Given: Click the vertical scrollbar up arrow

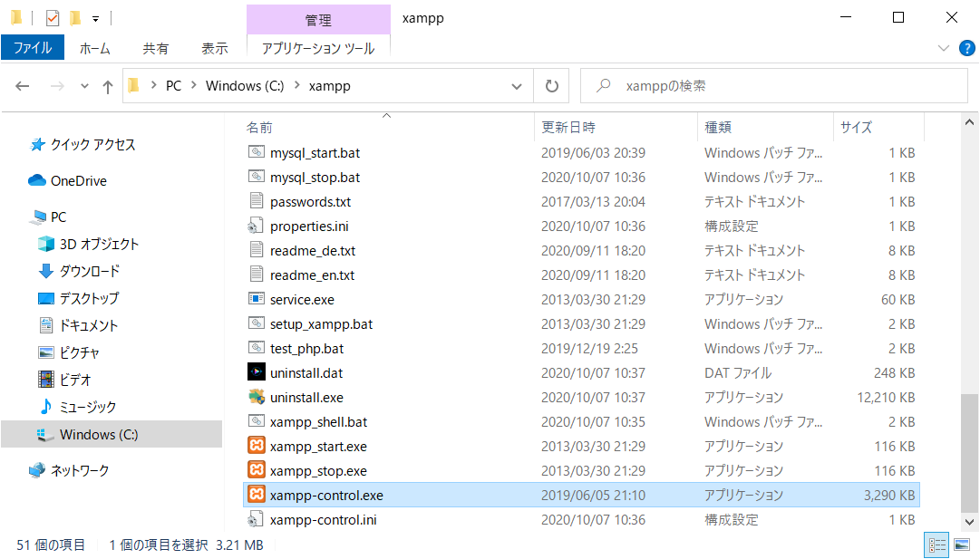Looking at the screenshot, I should (x=969, y=122).
